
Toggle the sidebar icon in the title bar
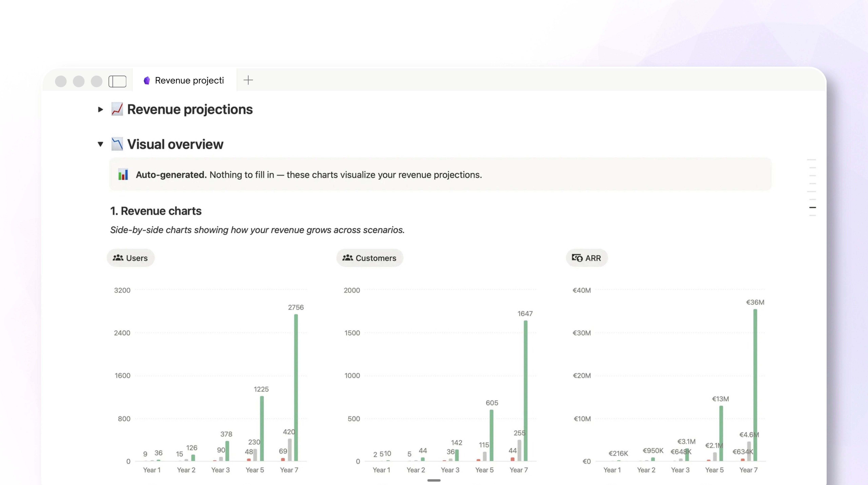[x=117, y=81]
